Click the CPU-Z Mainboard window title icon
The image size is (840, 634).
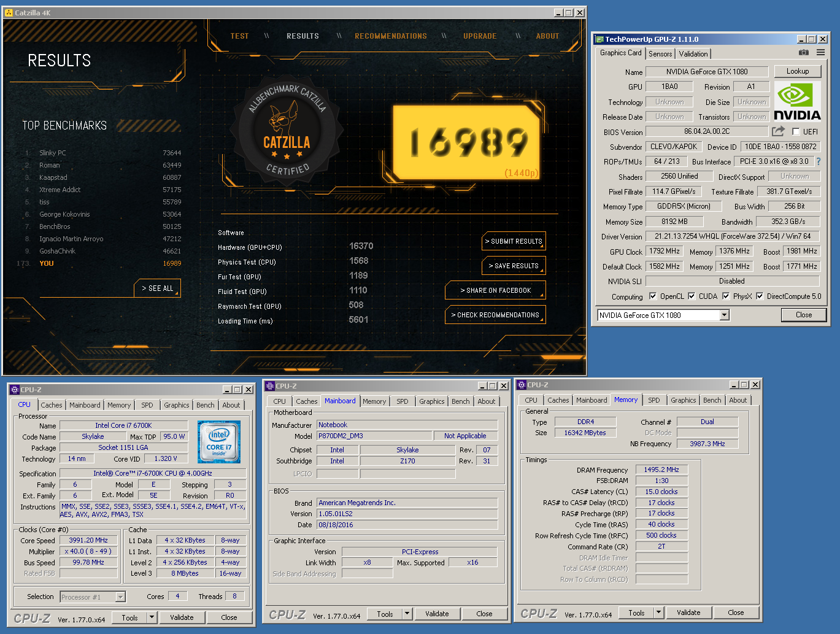(269, 386)
